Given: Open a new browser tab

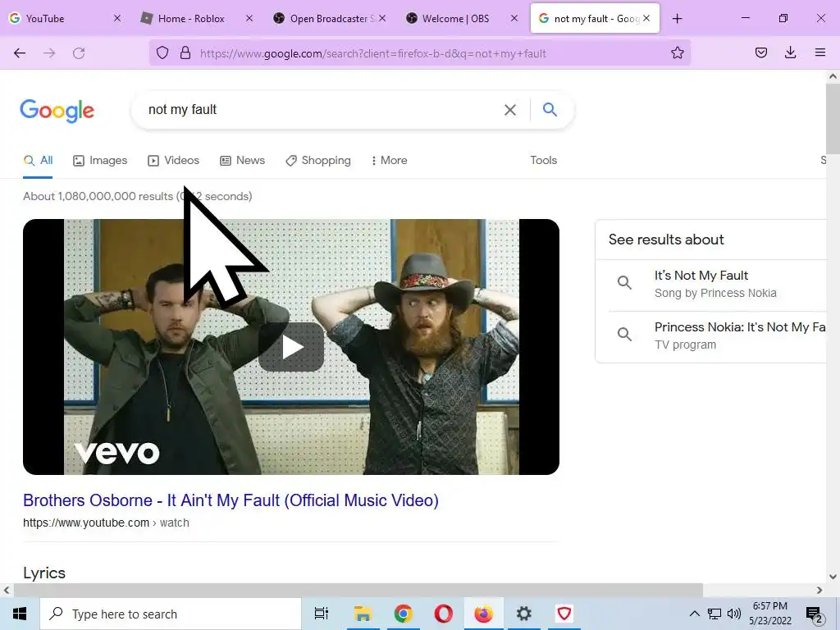Looking at the screenshot, I should 677,19.
